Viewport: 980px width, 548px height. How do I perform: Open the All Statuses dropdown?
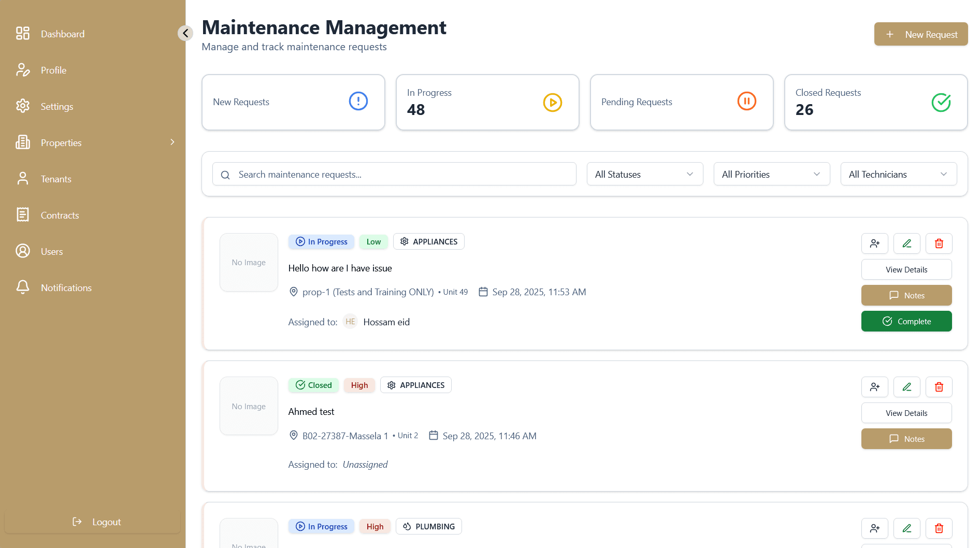point(644,174)
